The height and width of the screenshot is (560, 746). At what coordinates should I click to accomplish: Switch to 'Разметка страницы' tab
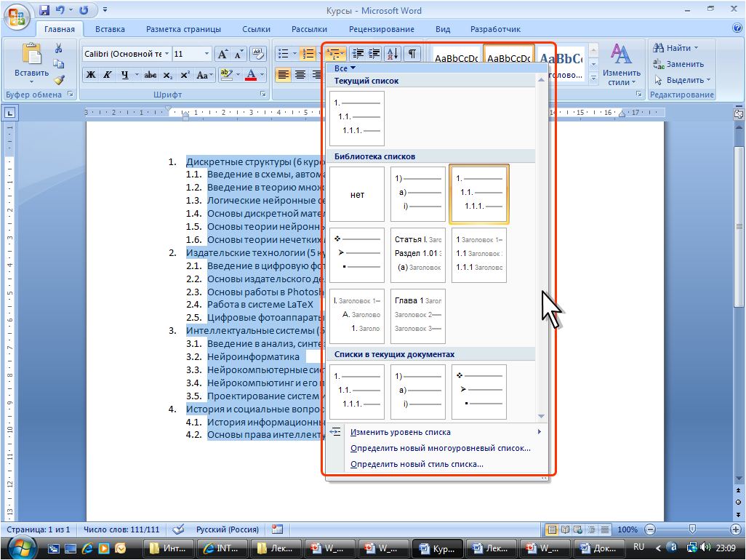[x=183, y=30]
